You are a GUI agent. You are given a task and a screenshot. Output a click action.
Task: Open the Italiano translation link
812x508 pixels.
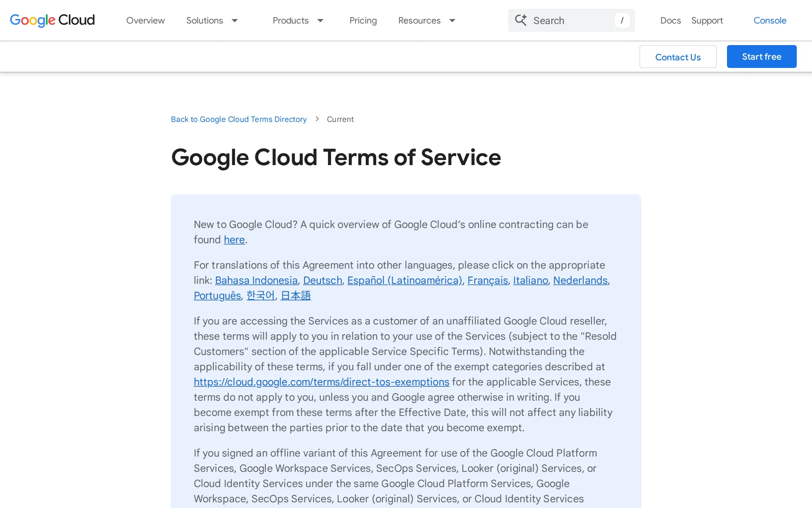point(530,280)
